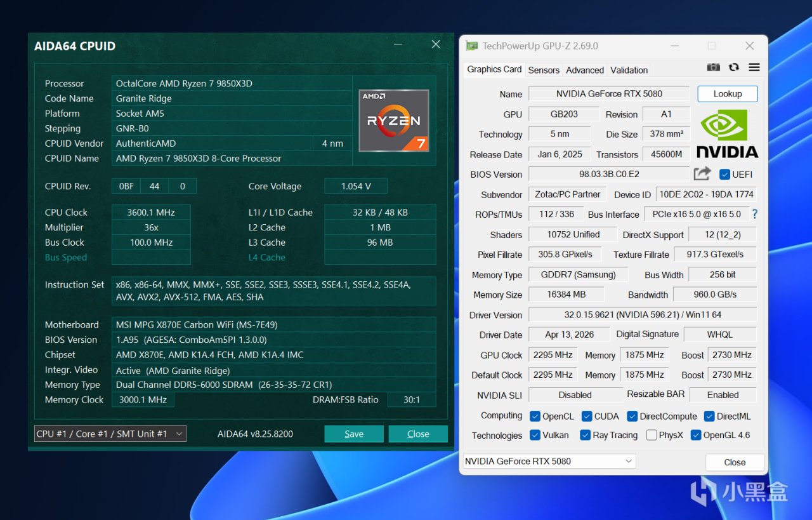The image size is (812, 520).
Task: Click the Device ID field
Action: point(706,194)
